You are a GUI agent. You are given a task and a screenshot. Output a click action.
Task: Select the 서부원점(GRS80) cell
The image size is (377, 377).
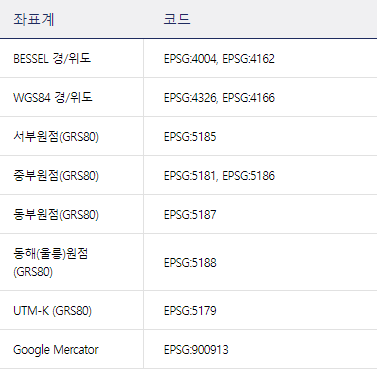[x=72, y=136]
